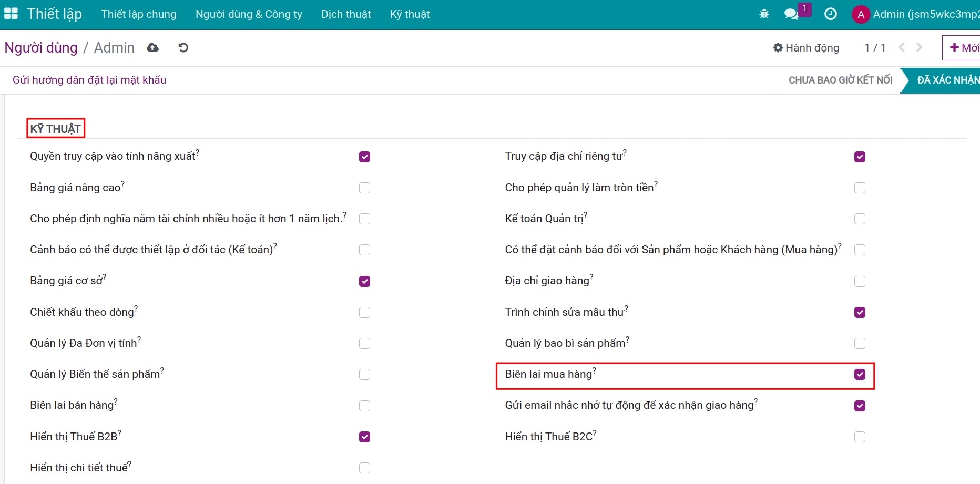
Task: Open the apps grid home menu
Action: (11, 14)
